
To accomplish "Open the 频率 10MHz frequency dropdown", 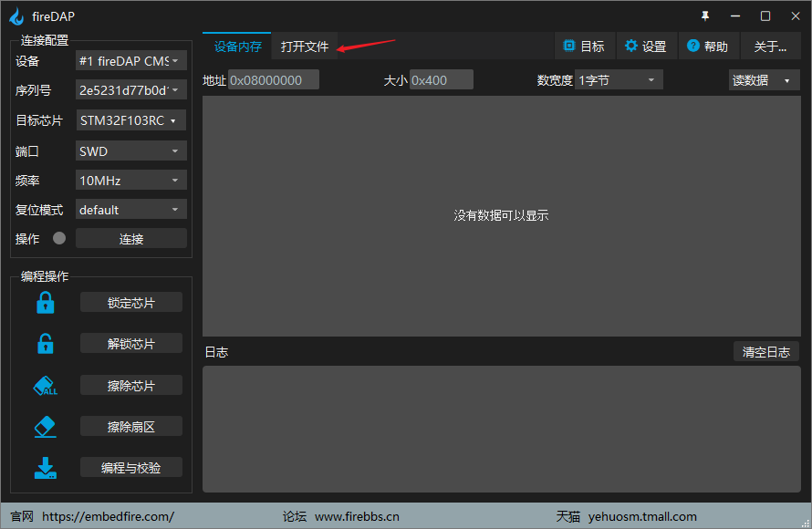I will [131, 180].
